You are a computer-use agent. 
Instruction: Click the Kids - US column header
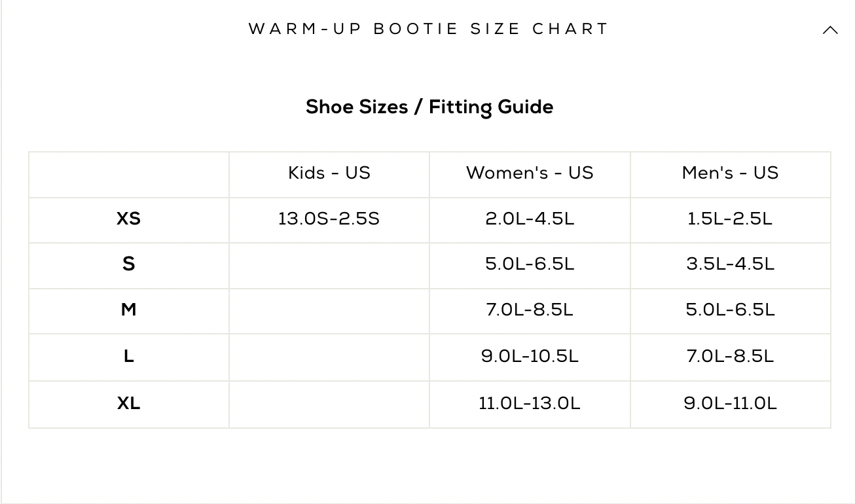(x=329, y=173)
